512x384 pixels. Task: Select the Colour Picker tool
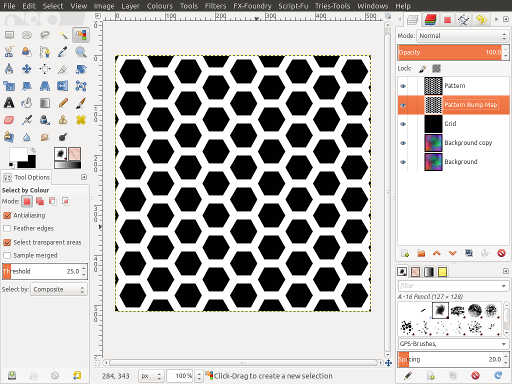tap(63, 52)
